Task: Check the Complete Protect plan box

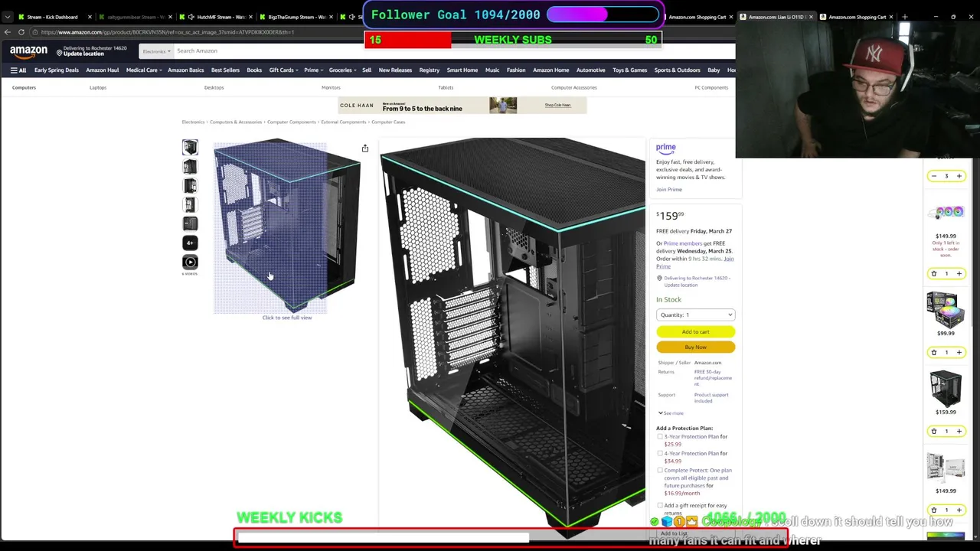Action: [x=660, y=471]
